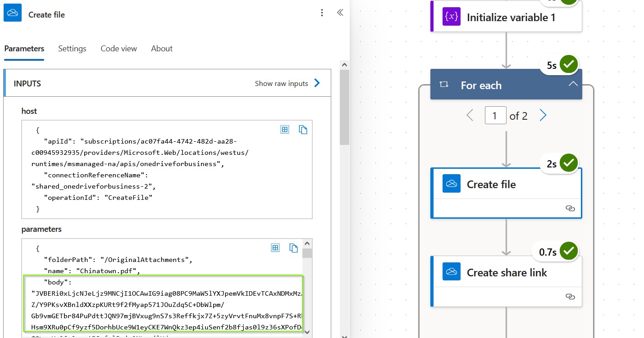Select the Initialize variable 1 action card
The height and width of the screenshot is (338, 644).
(x=506, y=17)
